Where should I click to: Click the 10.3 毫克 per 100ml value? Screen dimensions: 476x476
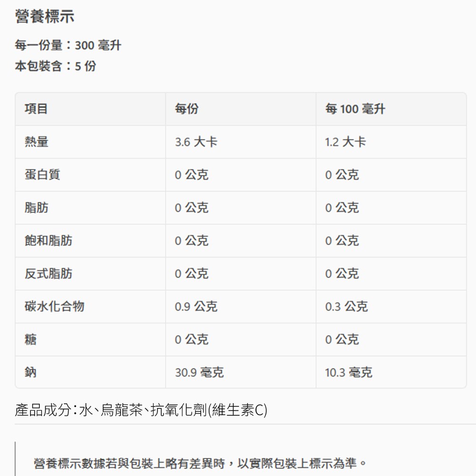point(348,372)
